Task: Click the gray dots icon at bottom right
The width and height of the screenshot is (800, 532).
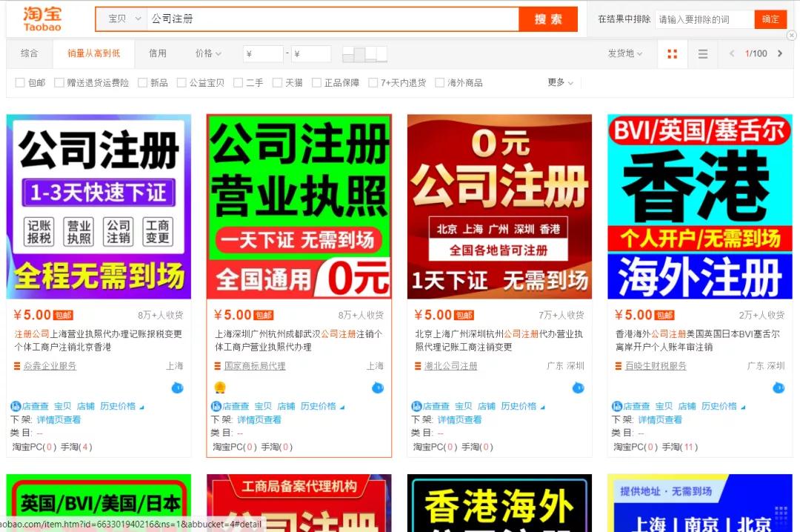Action: (x=781, y=513)
